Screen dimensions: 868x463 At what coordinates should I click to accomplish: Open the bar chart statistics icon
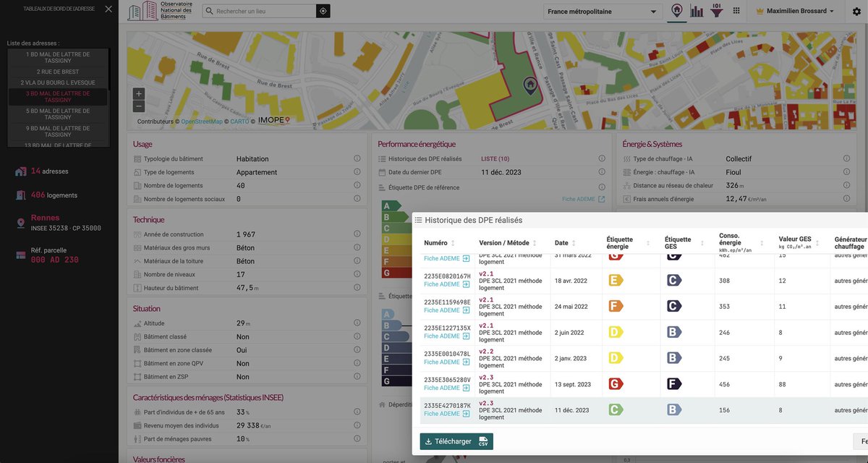697,11
